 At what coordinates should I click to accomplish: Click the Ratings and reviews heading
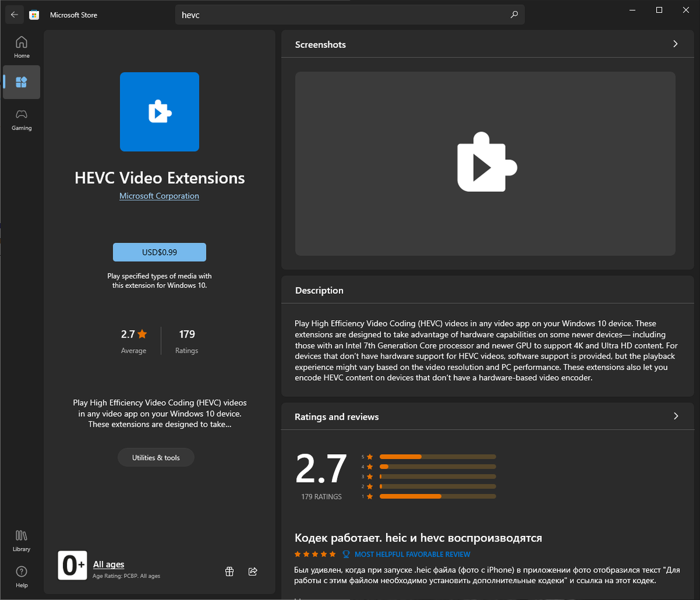337,416
